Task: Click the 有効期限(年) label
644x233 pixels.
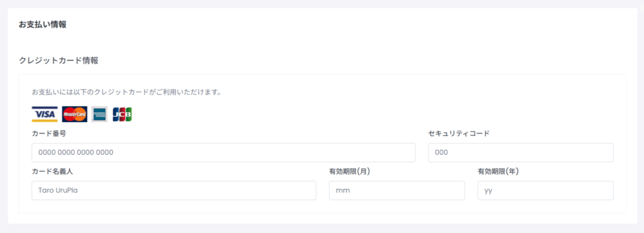Action: coord(498,171)
